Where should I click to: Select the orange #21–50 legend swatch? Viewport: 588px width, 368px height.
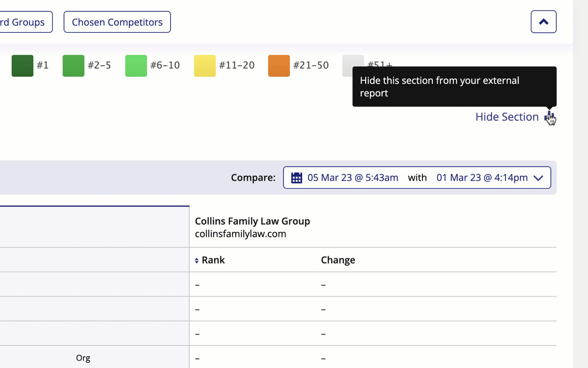pos(279,65)
